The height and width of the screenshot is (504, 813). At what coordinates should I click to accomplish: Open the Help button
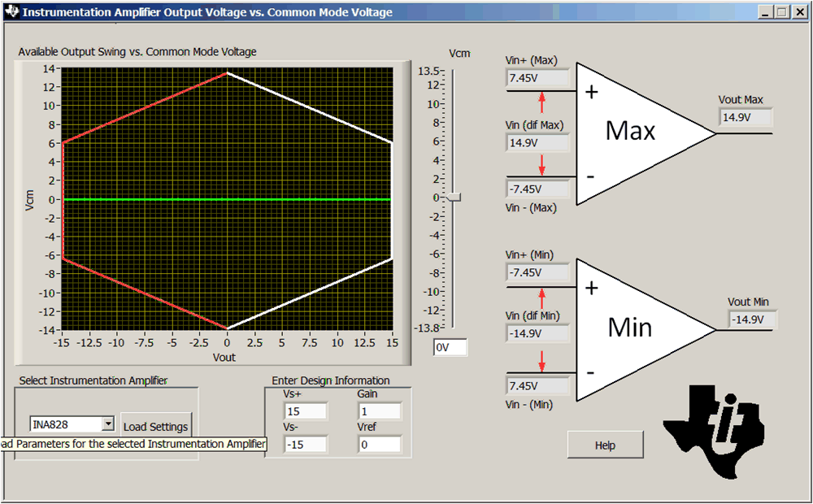point(605,445)
